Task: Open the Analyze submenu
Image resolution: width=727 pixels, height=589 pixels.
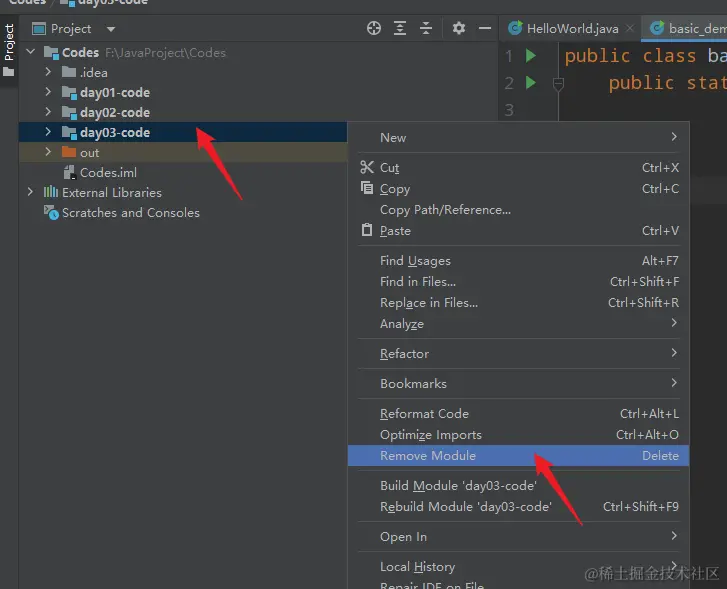Action: click(518, 323)
